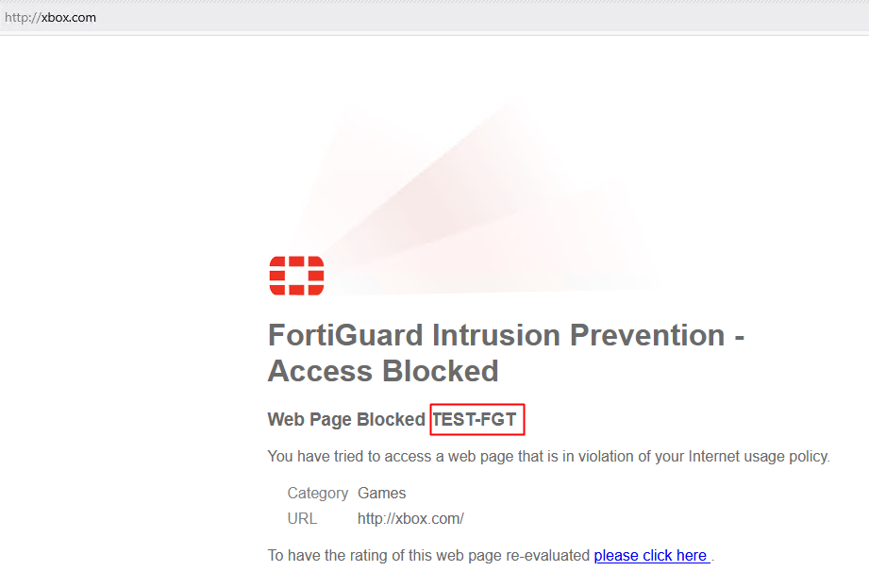Click the 'Web Page Blocked' subheading
Screen dimensions: 869x588
click(x=346, y=419)
